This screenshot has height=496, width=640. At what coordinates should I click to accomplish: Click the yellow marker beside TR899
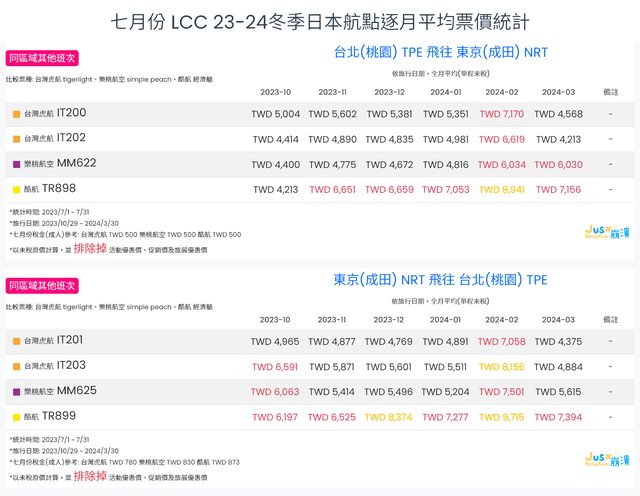click(x=17, y=416)
